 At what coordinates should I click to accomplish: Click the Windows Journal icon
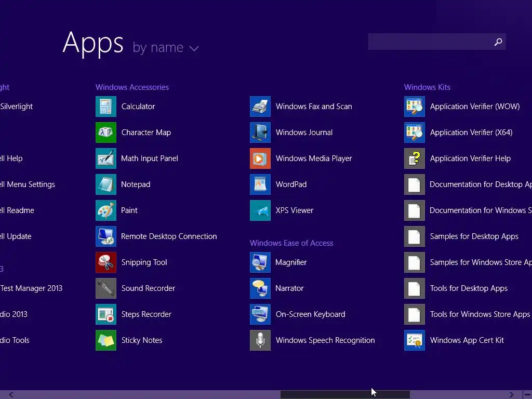[260, 132]
